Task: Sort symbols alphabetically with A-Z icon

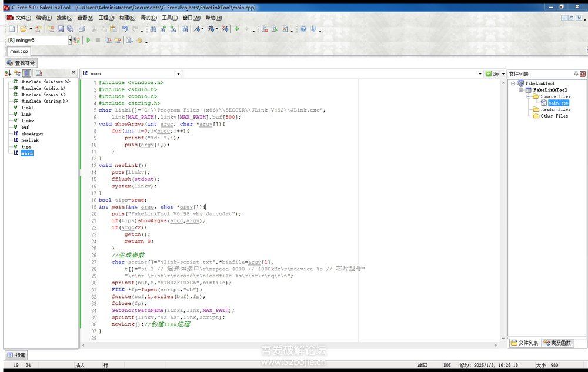Action: coord(8,73)
